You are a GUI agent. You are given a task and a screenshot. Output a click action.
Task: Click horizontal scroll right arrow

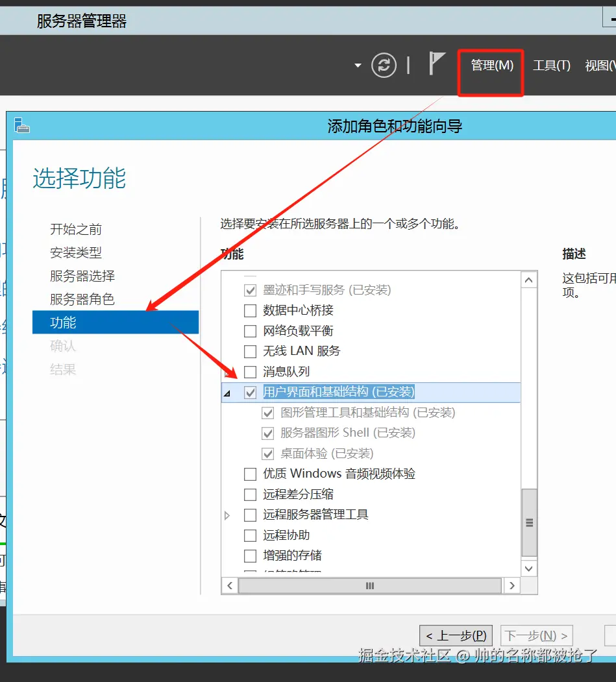click(x=512, y=586)
